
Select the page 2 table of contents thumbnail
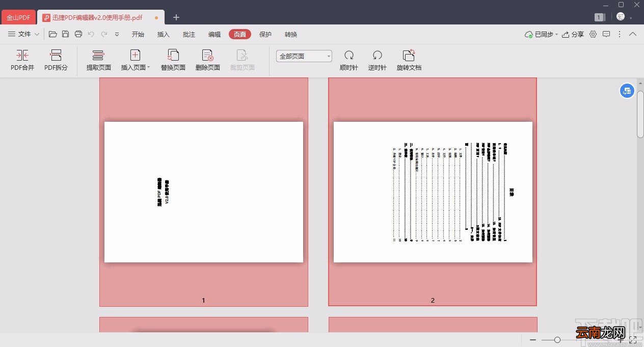click(x=433, y=192)
